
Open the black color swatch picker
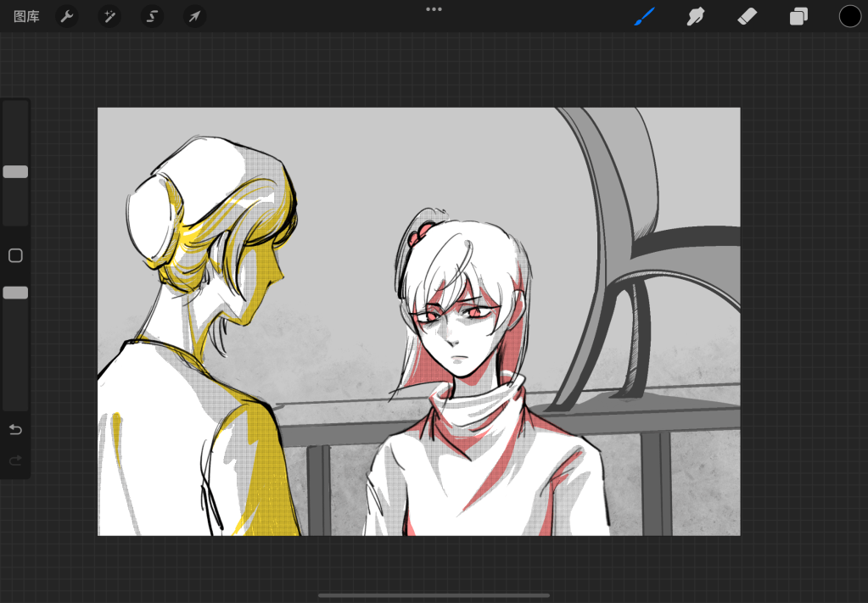point(849,16)
